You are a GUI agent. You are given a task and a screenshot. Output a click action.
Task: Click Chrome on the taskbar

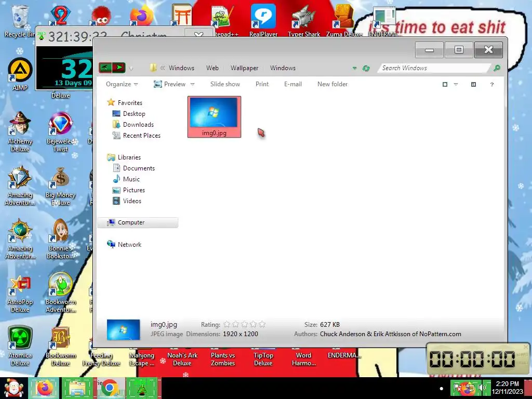coord(110,388)
